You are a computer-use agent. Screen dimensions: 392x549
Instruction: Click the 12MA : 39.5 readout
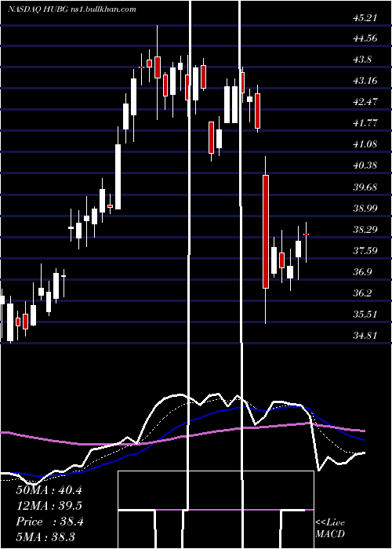click(49, 506)
